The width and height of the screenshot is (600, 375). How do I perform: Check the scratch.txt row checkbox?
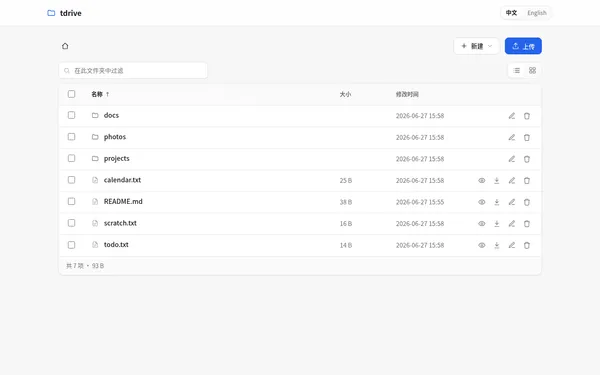pyautogui.click(x=72, y=223)
